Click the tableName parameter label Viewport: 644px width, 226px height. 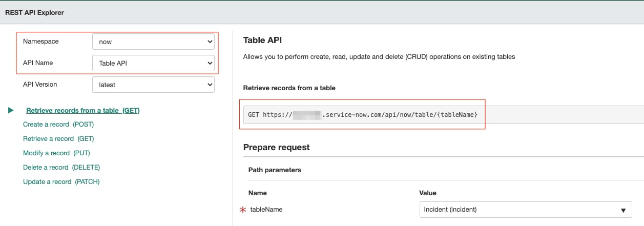pos(266,210)
